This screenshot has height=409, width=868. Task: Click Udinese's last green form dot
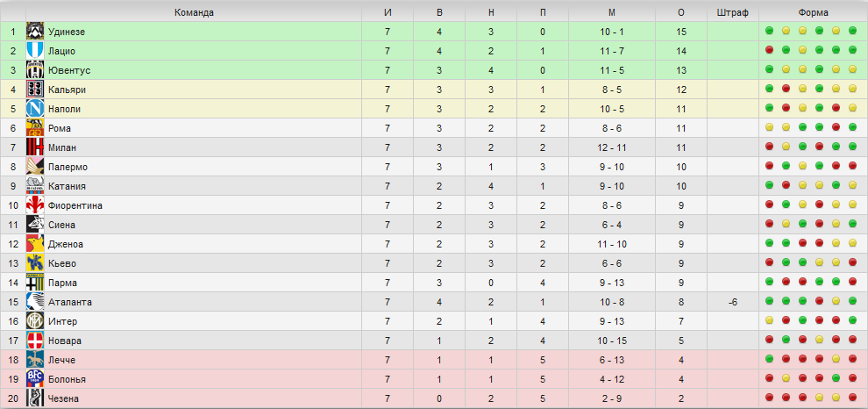pos(852,31)
